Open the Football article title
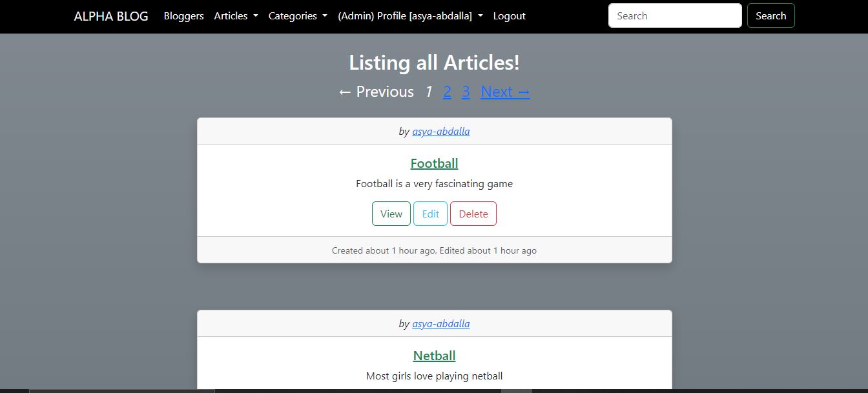Screen dimensions: 868x393 tap(434, 163)
